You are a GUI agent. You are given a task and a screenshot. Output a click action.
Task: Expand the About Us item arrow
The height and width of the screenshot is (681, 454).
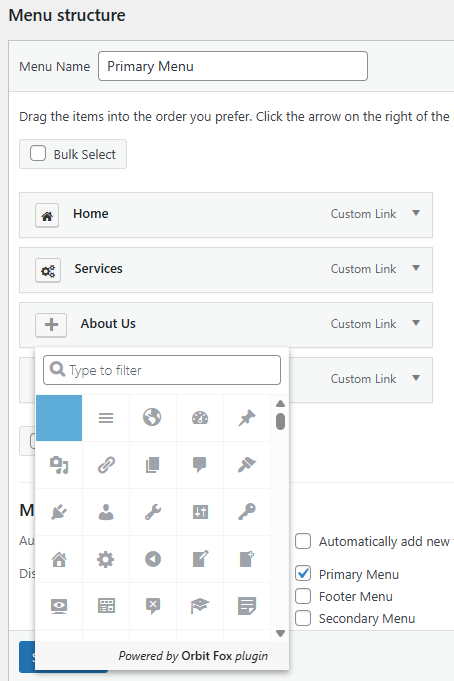click(x=416, y=323)
